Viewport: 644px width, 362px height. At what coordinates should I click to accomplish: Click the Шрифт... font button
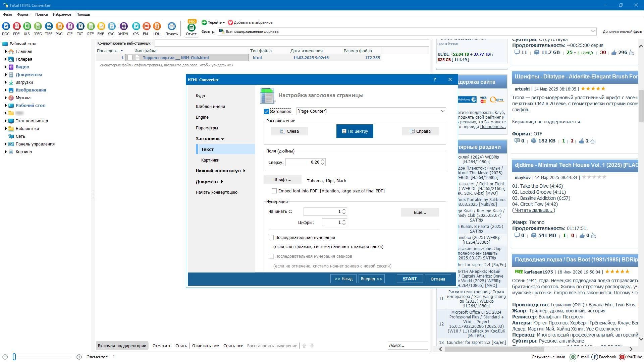(282, 180)
